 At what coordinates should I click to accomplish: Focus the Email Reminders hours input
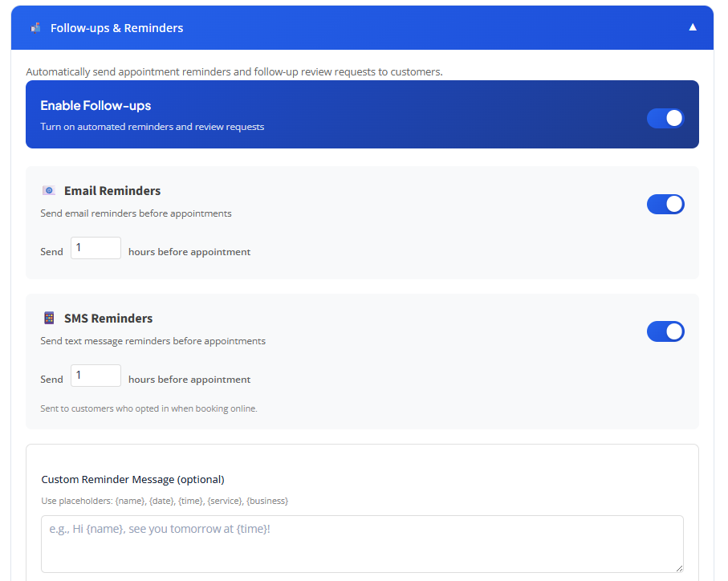click(96, 248)
